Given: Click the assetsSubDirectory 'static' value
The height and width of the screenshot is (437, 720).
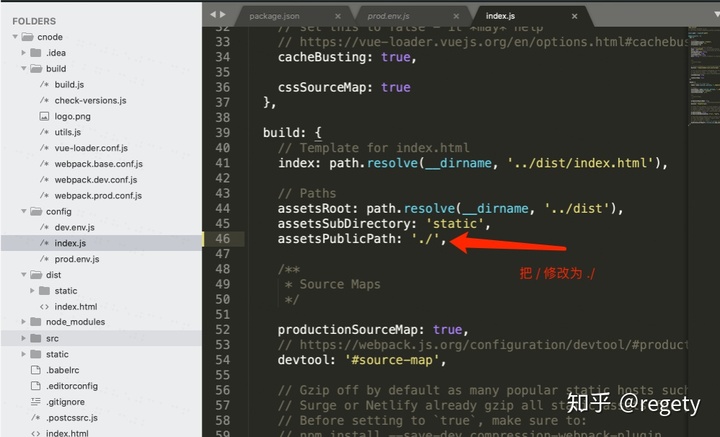Looking at the screenshot, I should coord(455,224).
